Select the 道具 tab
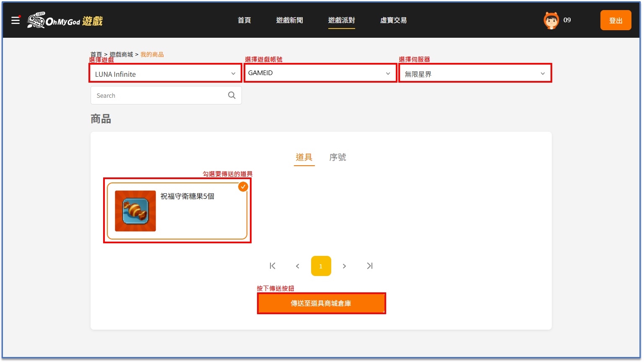 pos(304,157)
